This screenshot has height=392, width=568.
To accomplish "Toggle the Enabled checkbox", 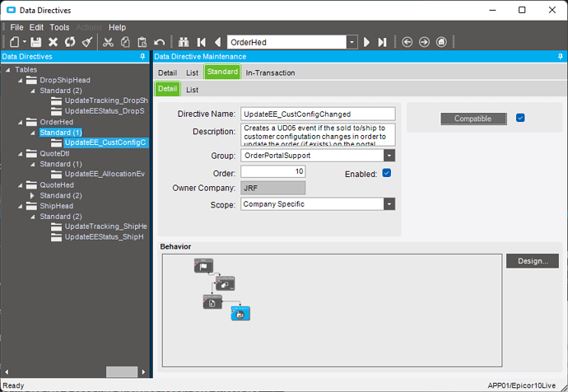I will click(387, 173).
